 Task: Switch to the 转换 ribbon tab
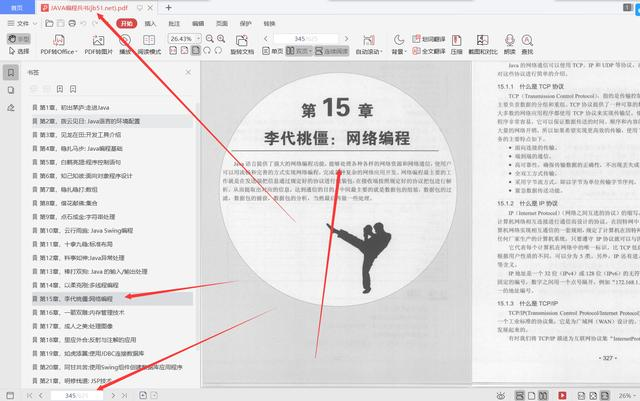click(269, 23)
